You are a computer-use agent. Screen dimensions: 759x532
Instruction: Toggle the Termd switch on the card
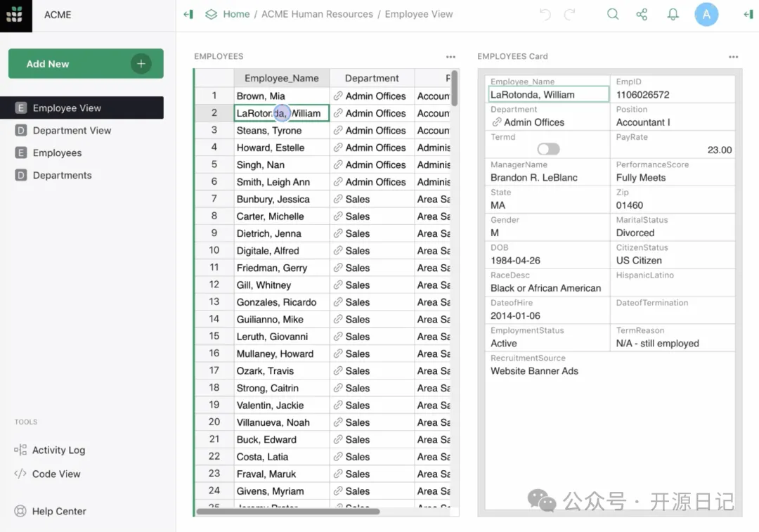coord(548,149)
